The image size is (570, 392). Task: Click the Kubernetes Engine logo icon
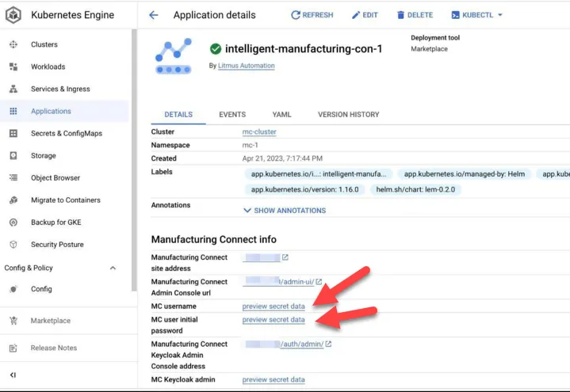[x=13, y=15]
